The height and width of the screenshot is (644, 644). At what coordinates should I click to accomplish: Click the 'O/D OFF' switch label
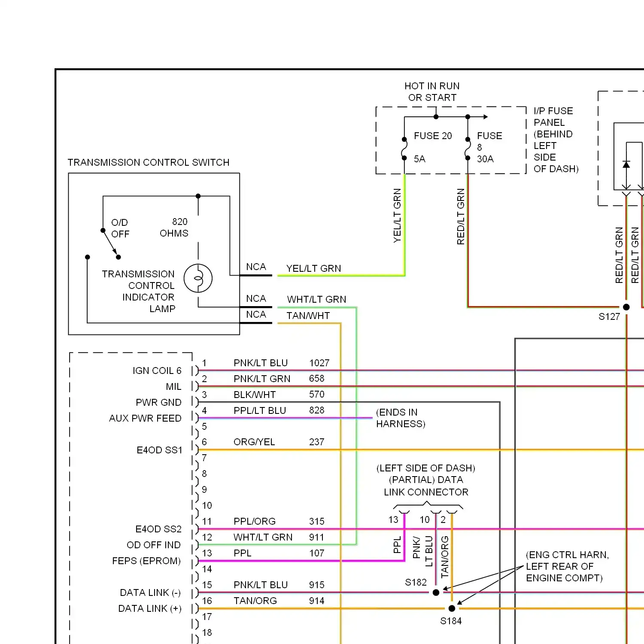pos(120,228)
